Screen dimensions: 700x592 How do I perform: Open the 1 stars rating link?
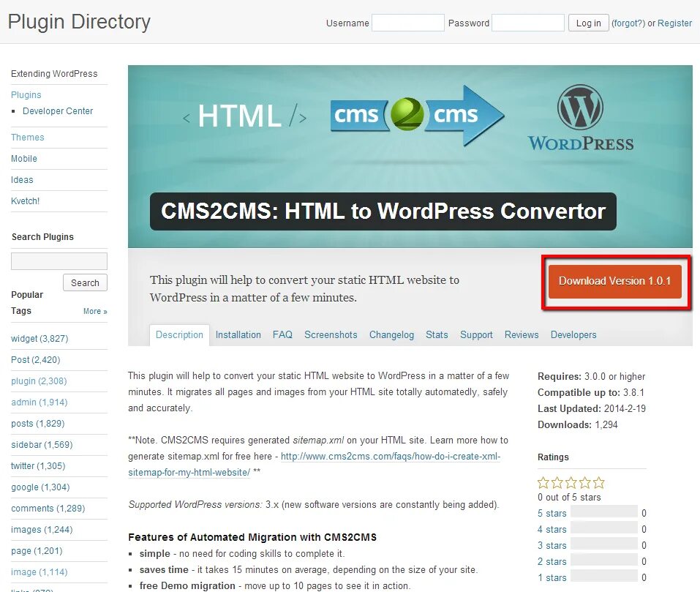pyautogui.click(x=552, y=577)
